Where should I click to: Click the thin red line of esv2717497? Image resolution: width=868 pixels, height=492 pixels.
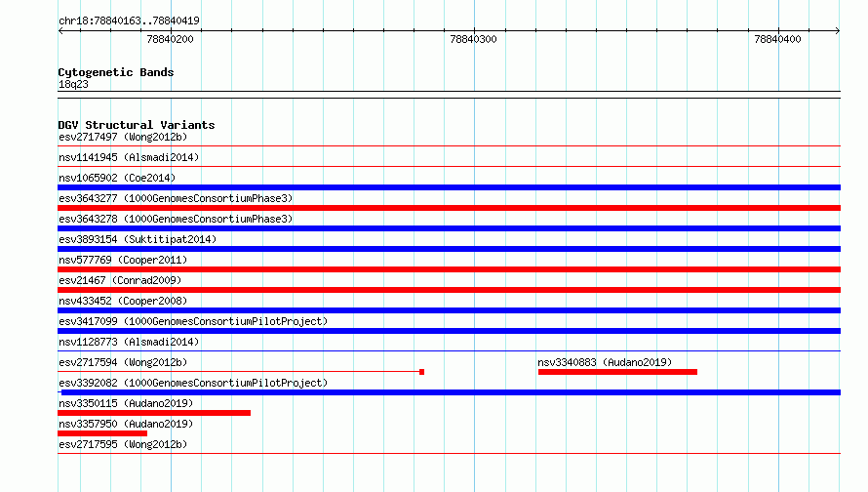[x=449, y=146]
